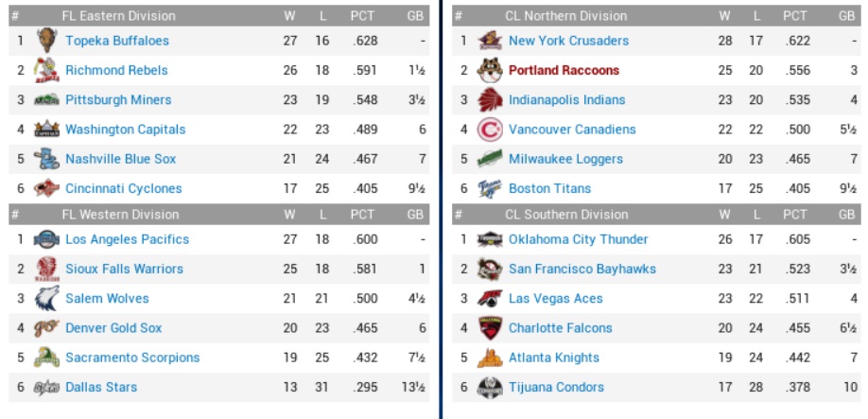The height and width of the screenshot is (419, 868).
Task: Open the Sacramento Scorpions team page
Action: pos(132,358)
